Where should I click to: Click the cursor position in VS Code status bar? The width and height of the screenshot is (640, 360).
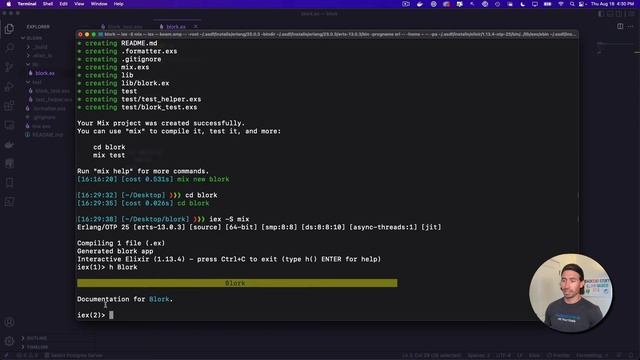click(x=431, y=356)
